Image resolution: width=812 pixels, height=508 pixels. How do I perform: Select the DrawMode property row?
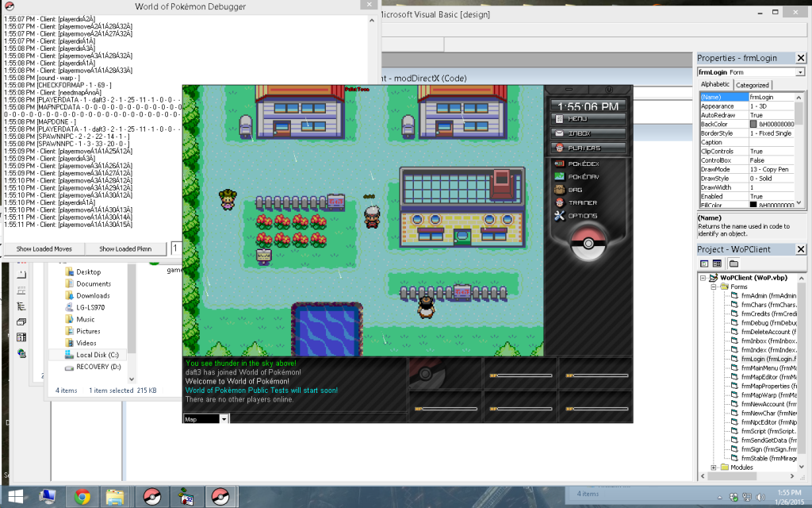click(x=747, y=169)
